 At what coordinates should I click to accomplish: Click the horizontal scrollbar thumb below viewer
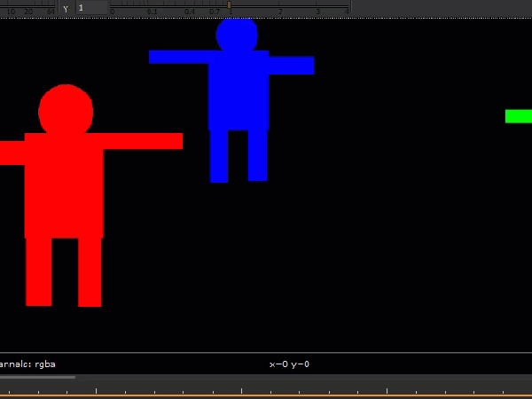(x=37, y=377)
